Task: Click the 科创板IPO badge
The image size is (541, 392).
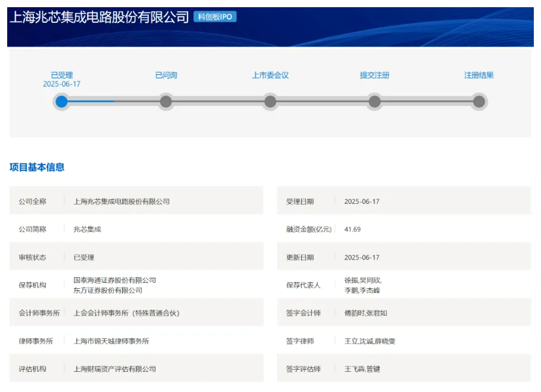Action: 214,16
